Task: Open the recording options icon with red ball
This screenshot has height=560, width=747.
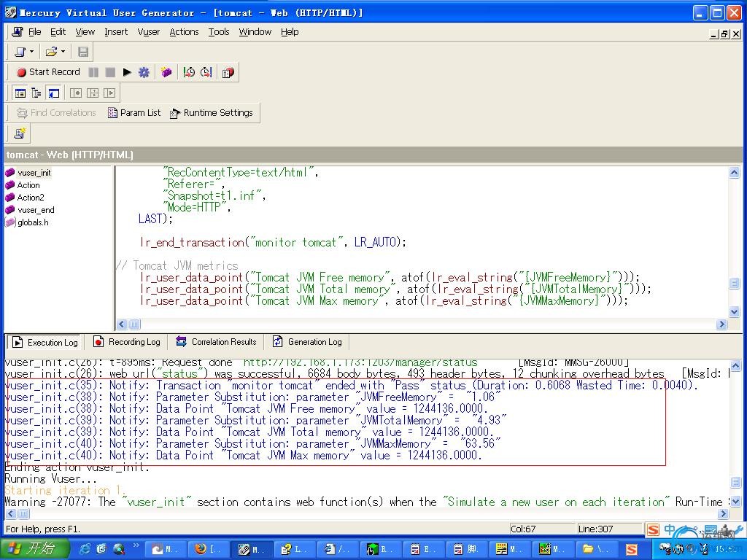Action: pyautogui.click(x=228, y=72)
